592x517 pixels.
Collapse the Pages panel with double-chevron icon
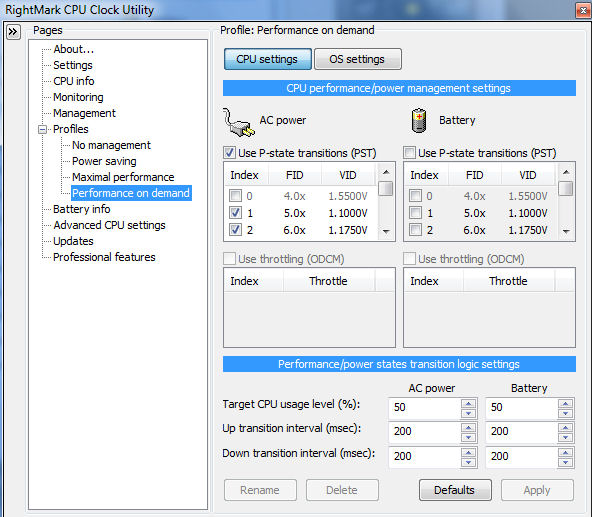click(x=13, y=31)
